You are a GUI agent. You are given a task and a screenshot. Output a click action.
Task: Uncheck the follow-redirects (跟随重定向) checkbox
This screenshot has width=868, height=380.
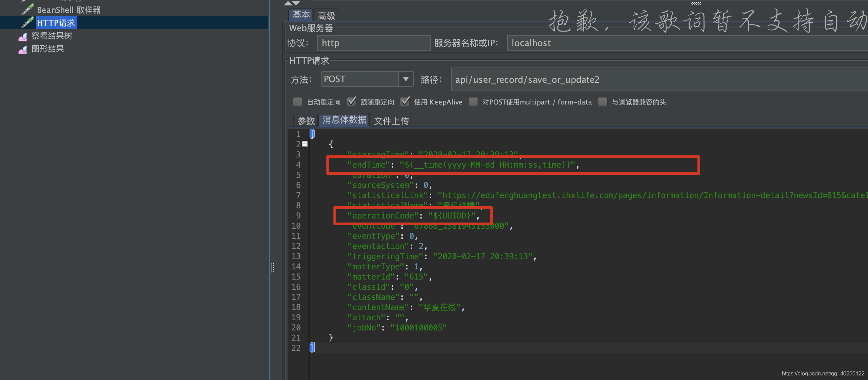351,102
